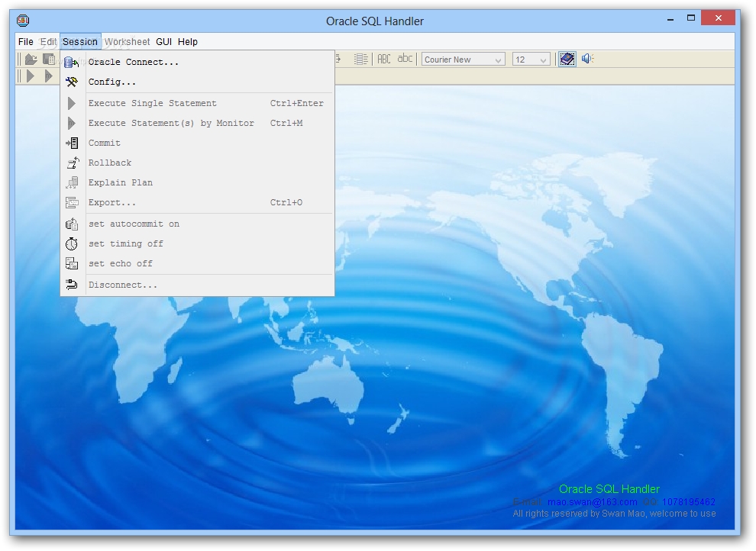Toggle set autocommit on entry
Image resolution: width=756 pixels, height=551 pixels.
197,224
